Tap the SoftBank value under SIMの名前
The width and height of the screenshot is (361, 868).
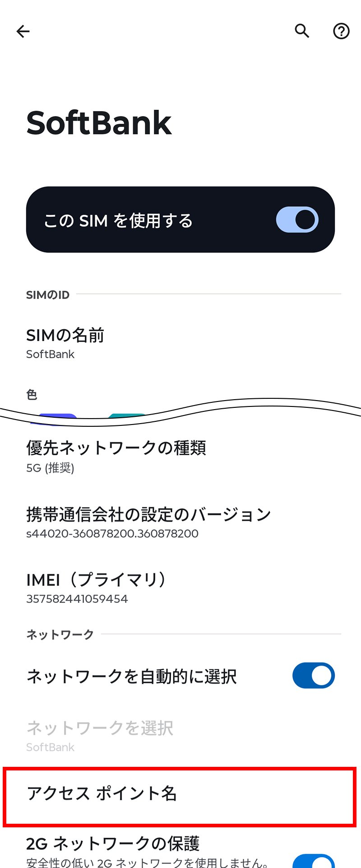point(50,354)
